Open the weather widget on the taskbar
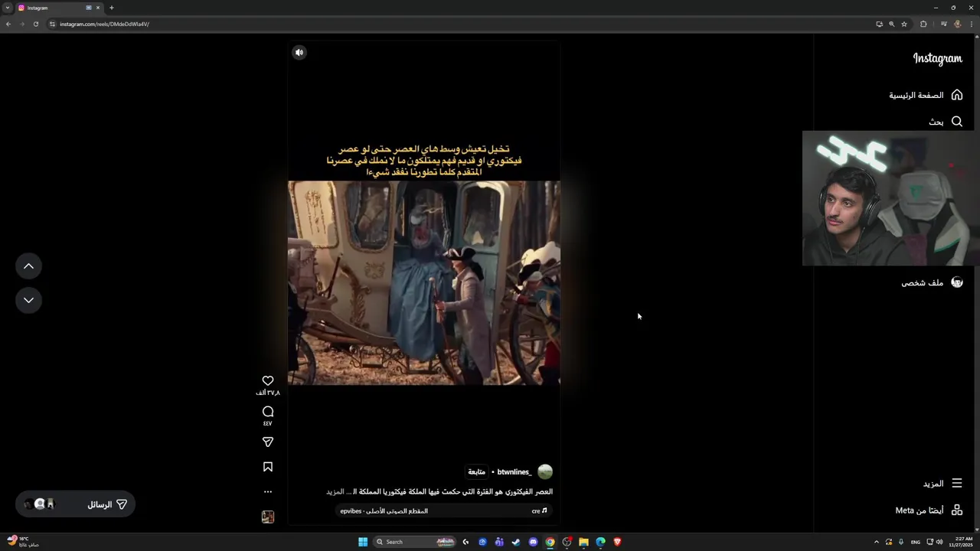Screen dimensions: 980x551 (x=22, y=542)
